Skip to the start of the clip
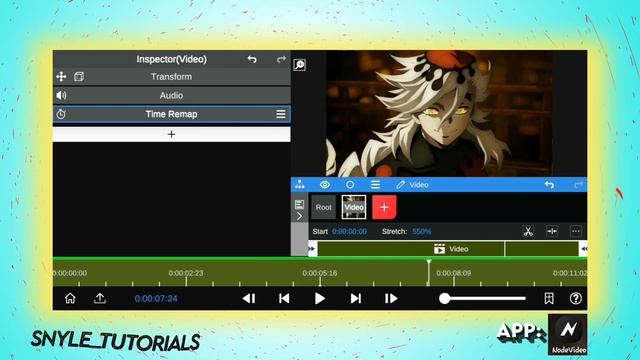 (x=284, y=299)
